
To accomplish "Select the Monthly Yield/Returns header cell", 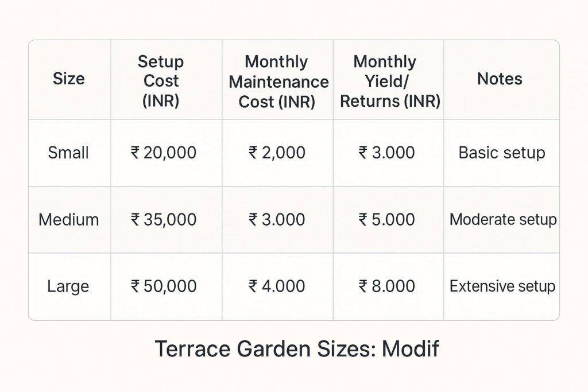I will [x=389, y=81].
